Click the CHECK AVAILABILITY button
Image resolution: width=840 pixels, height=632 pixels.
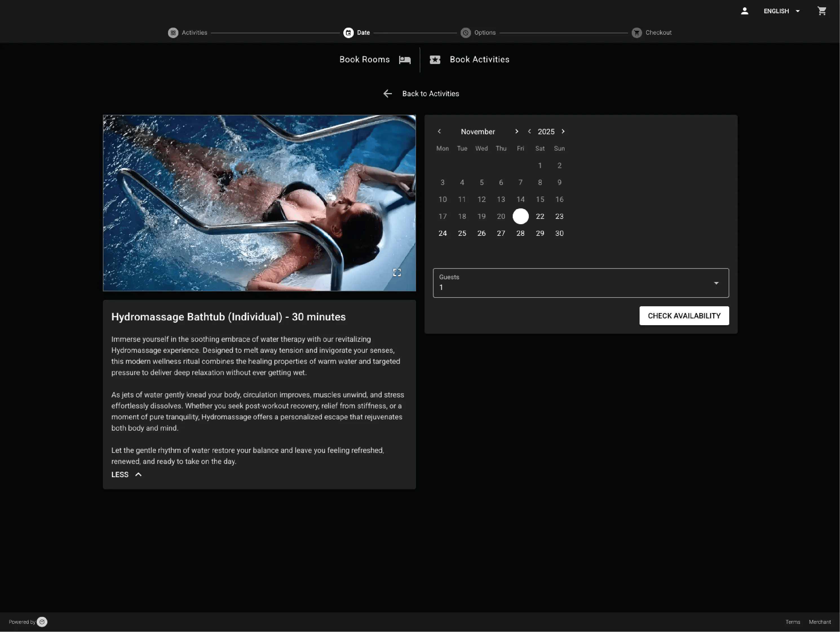[684, 316]
